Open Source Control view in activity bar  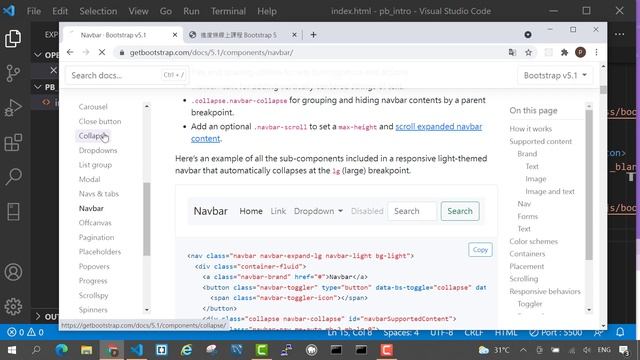[x=13, y=73]
